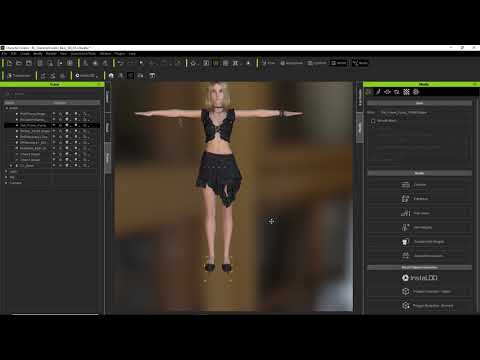Select the Modify vertical tab
Viewport: 480px width, 360px height.
coord(360,128)
